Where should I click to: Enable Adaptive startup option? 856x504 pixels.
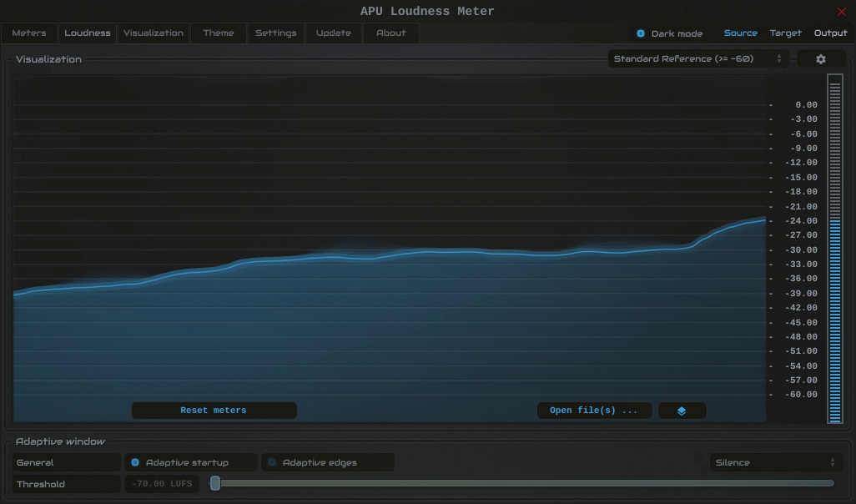(x=191, y=462)
